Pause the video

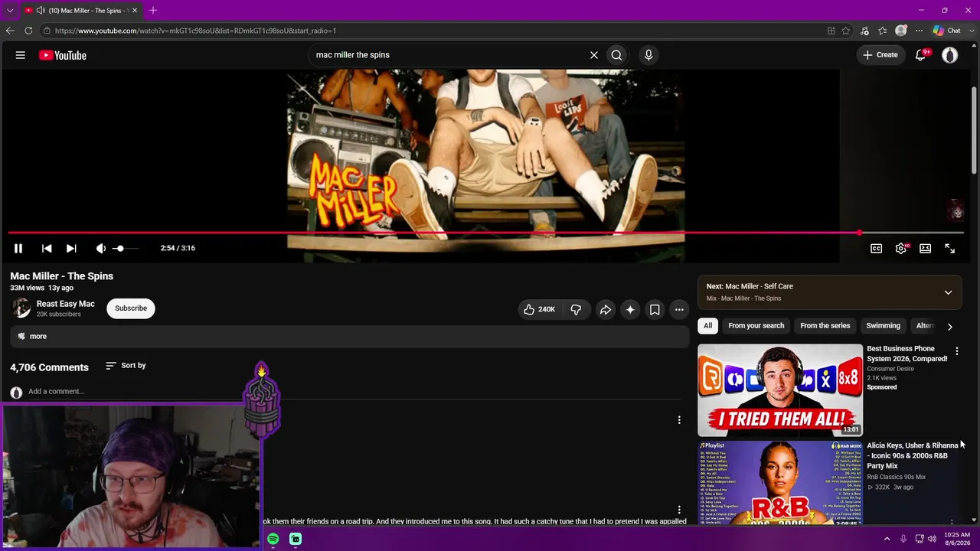point(18,248)
